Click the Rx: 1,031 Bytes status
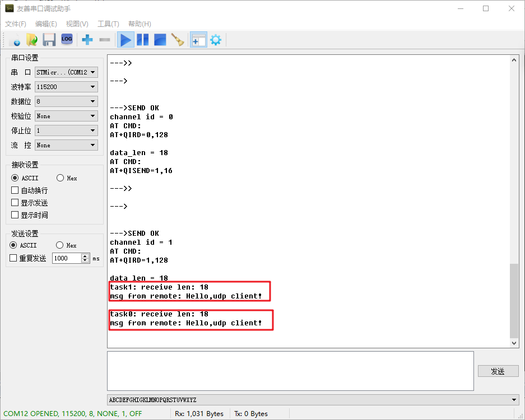 [199, 414]
